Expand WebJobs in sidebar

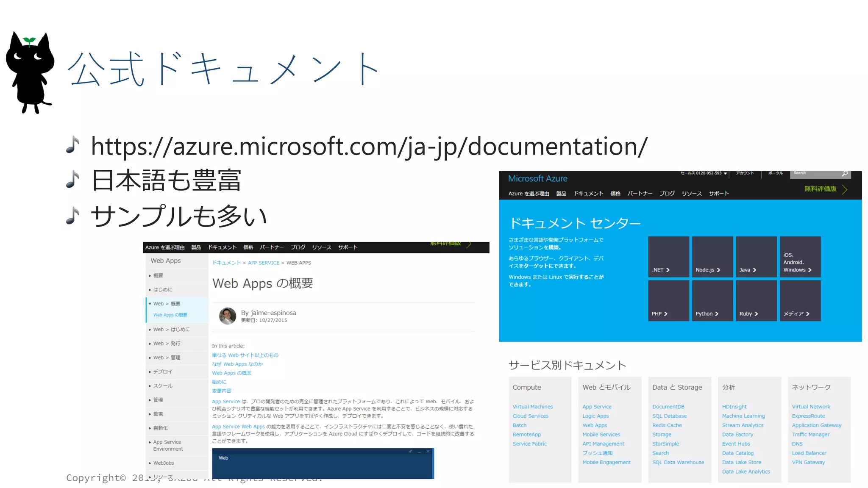[x=177, y=463]
